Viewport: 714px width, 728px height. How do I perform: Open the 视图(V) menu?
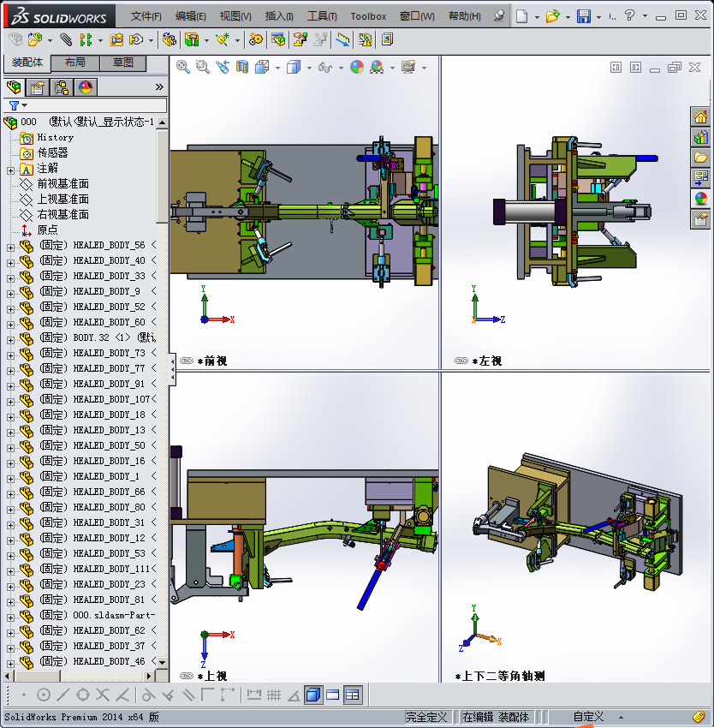pos(235,16)
